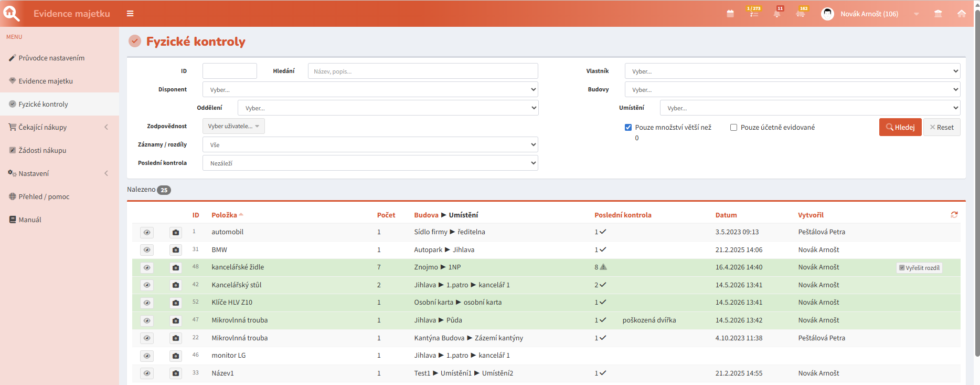This screenshot has height=385, width=980.
Task: Open Manuál in the sidebar
Action: pos(59,220)
